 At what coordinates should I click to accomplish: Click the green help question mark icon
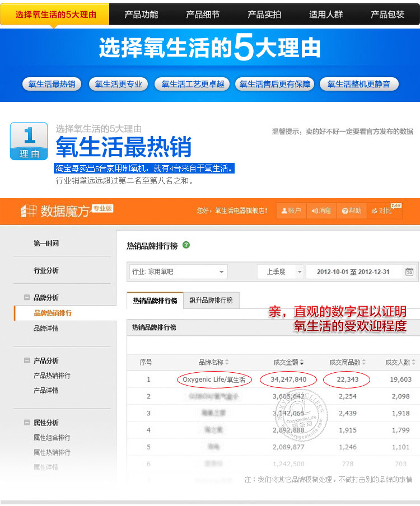pos(186,245)
